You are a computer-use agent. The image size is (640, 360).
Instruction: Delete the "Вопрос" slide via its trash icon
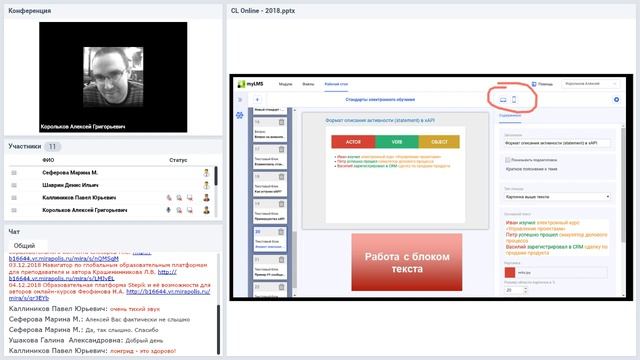click(x=281, y=122)
